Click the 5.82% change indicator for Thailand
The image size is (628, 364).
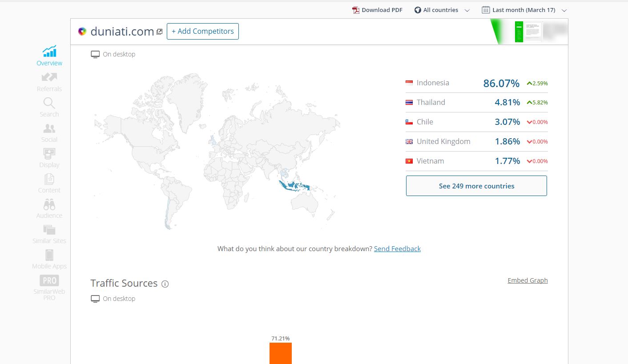pyautogui.click(x=537, y=103)
